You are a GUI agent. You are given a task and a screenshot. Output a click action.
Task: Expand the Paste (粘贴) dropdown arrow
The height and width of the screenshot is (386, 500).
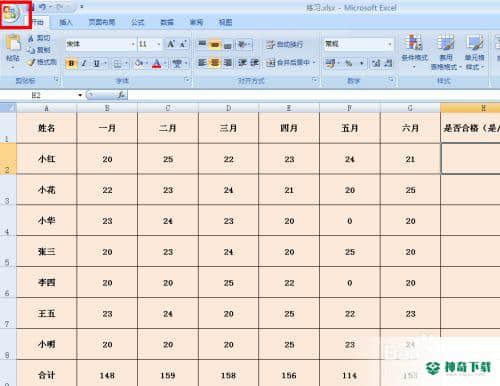coord(13,68)
